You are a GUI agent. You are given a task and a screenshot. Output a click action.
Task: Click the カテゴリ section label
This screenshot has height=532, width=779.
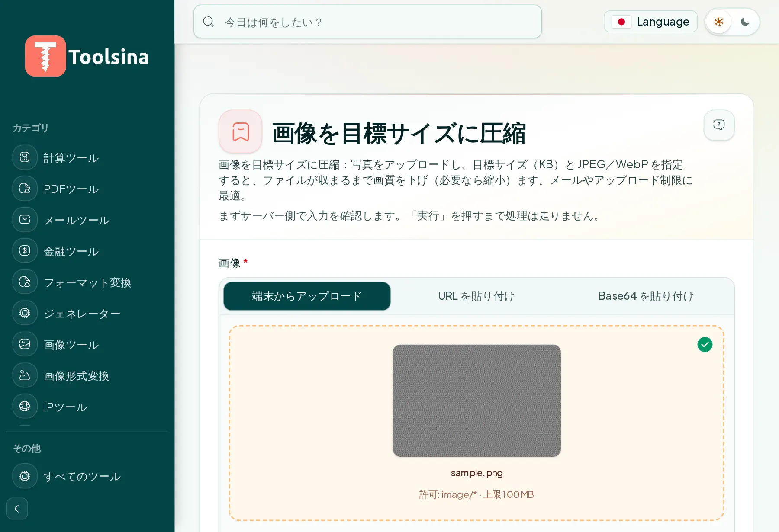[x=30, y=128]
